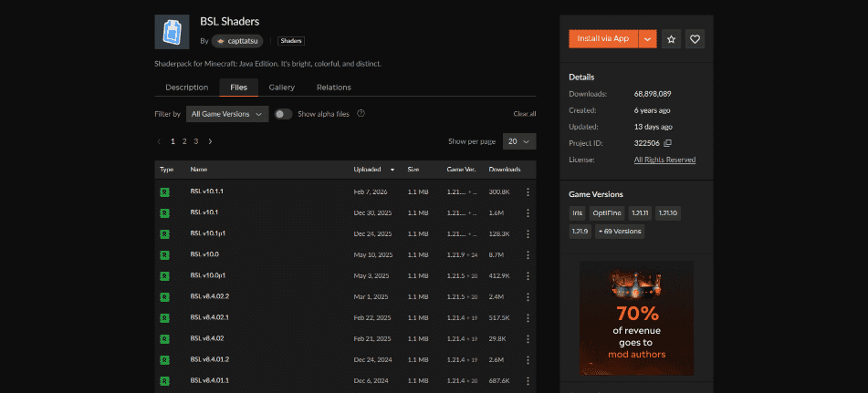The image size is (868, 393).
Task: Expand the + 69 Versions tag
Action: point(620,232)
